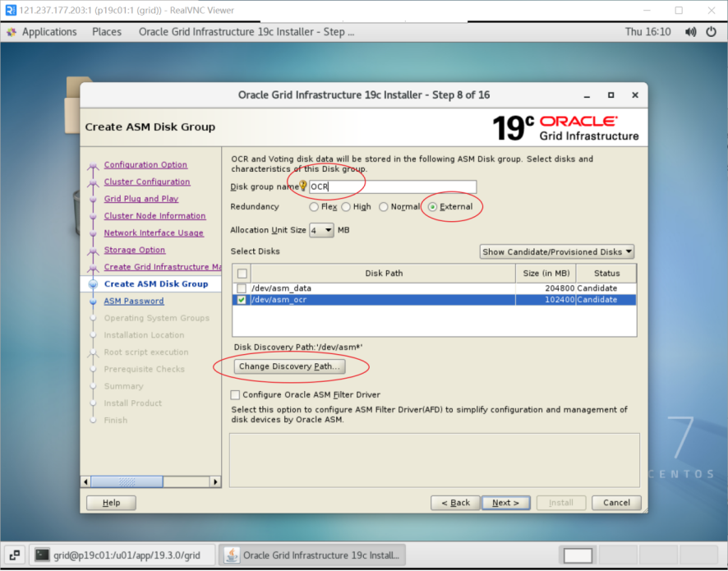Select the Create ASM Disk Group step
Image resolution: width=728 pixels, height=571 pixels.
pos(156,284)
